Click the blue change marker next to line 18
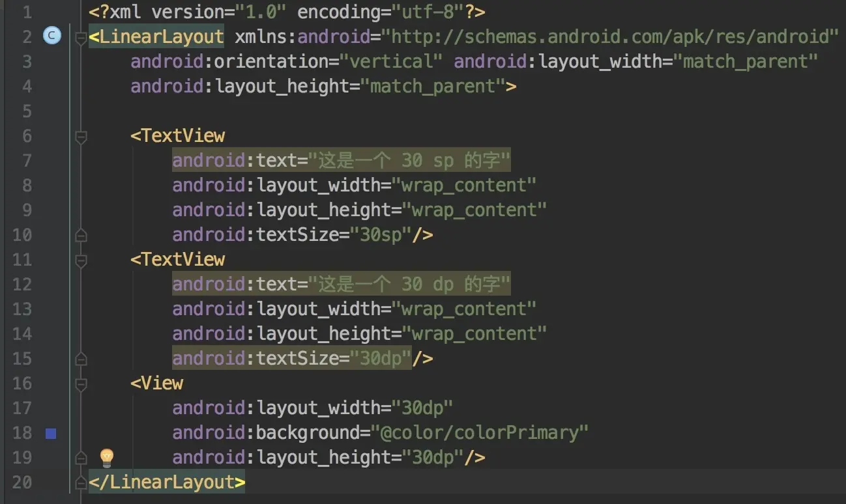The width and height of the screenshot is (846, 504). [51, 432]
